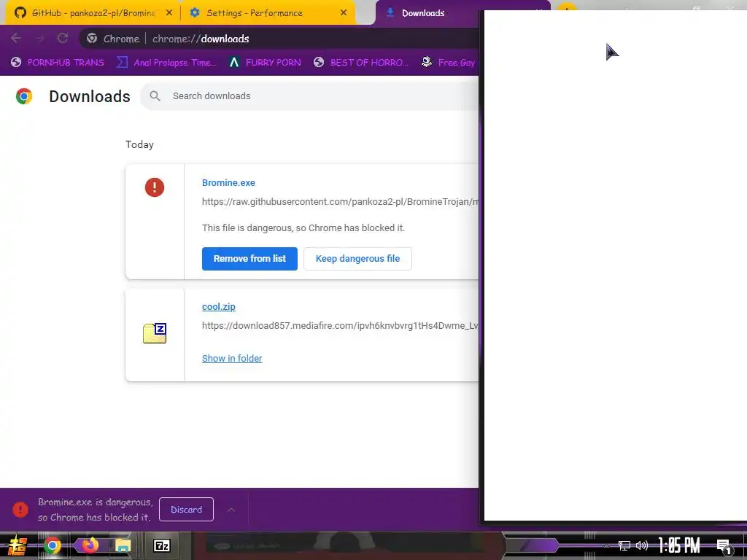
Task: Click the browser forward arrow
Action: 39,39
